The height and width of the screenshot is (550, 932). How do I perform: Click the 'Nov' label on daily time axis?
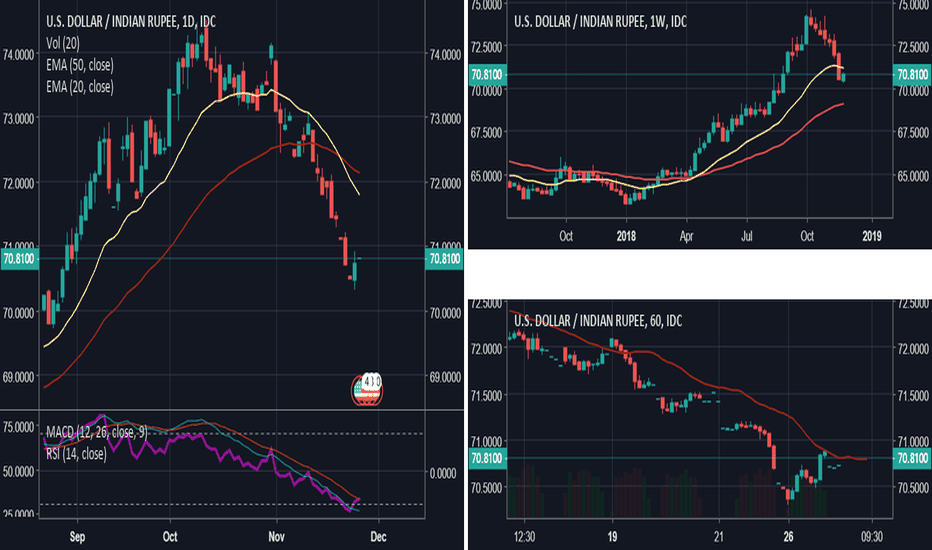coord(276,537)
